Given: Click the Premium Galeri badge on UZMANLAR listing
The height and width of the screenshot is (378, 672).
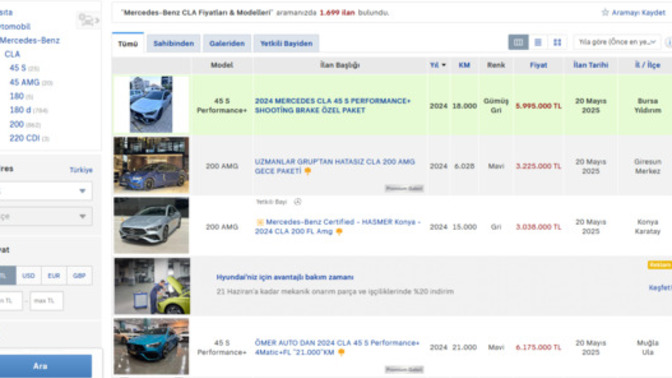Looking at the screenshot, I should (404, 188).
